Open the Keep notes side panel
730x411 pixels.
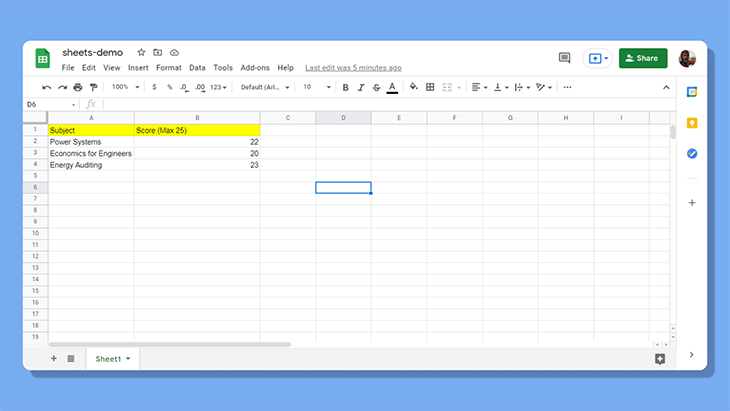[692, 123]
